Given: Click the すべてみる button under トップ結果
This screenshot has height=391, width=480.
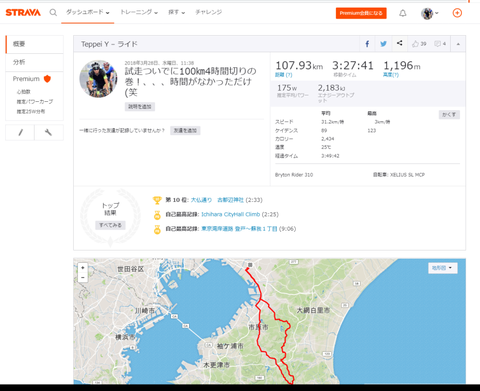Looking at the screenshot, I should (111, 225).
